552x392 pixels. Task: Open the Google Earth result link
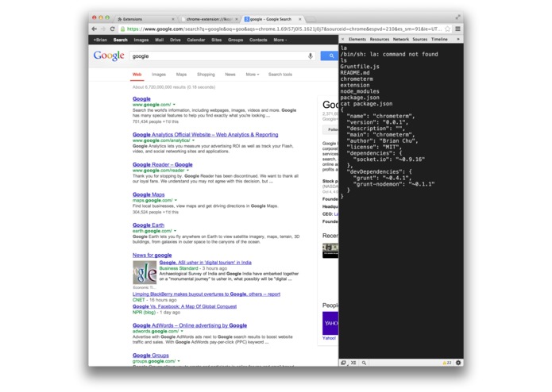(x=149, y=225)
